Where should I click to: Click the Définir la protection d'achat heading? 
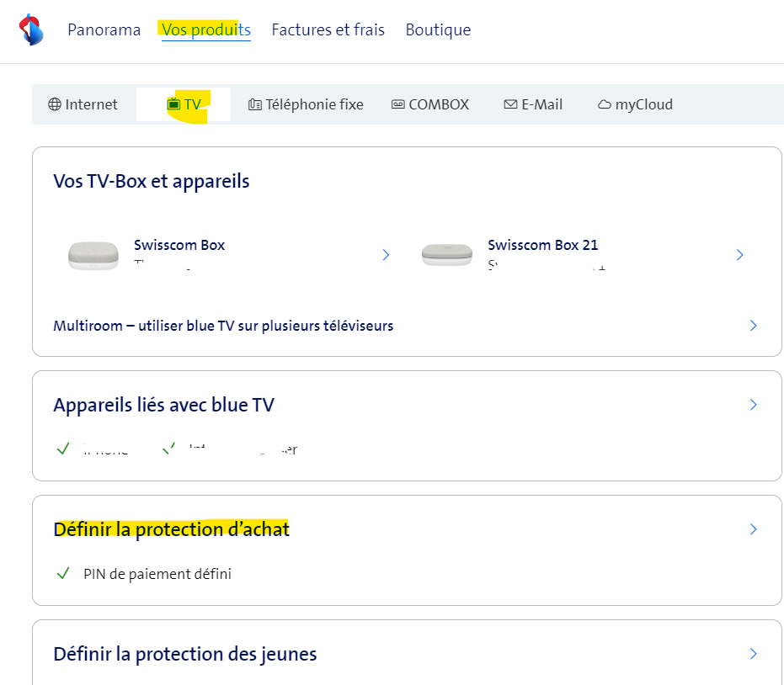point(171,529)
